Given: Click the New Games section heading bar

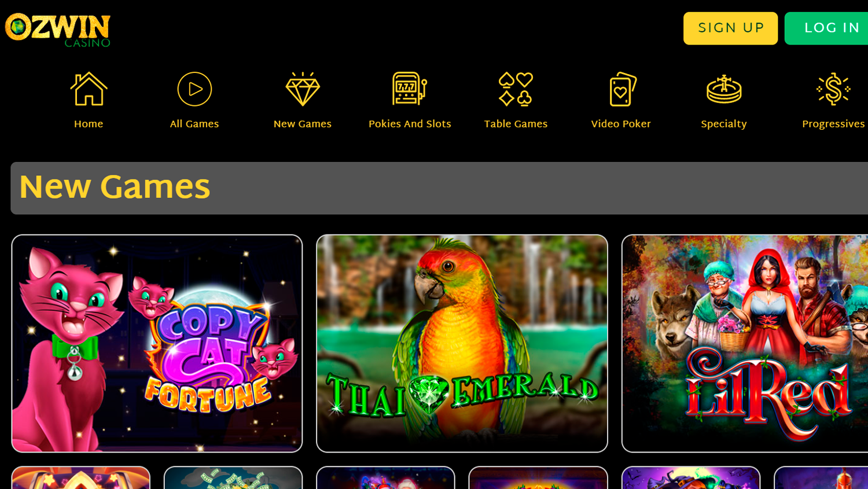Looking at the screenshot, I should tap(439, 188).
